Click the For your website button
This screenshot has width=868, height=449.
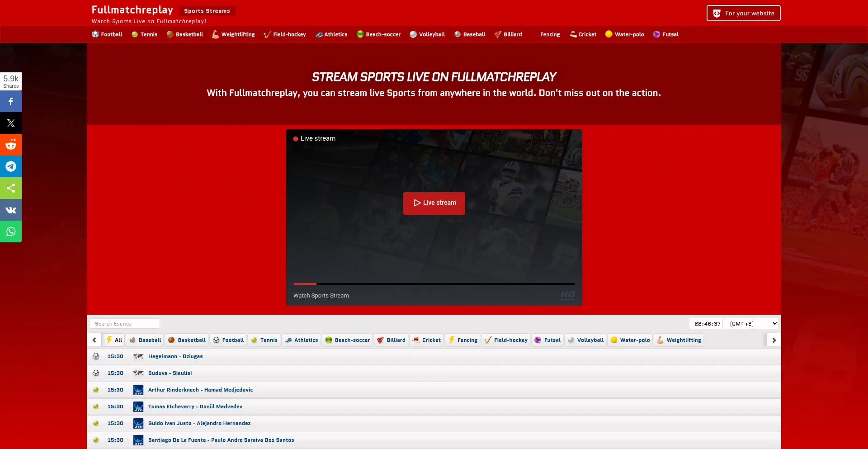tap(744, 14)
